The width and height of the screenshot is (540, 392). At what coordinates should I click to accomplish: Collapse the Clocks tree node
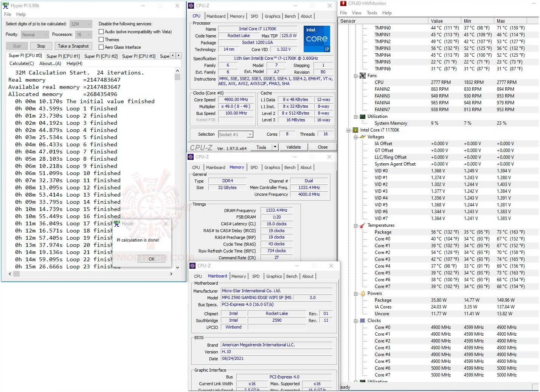(355, 321)
